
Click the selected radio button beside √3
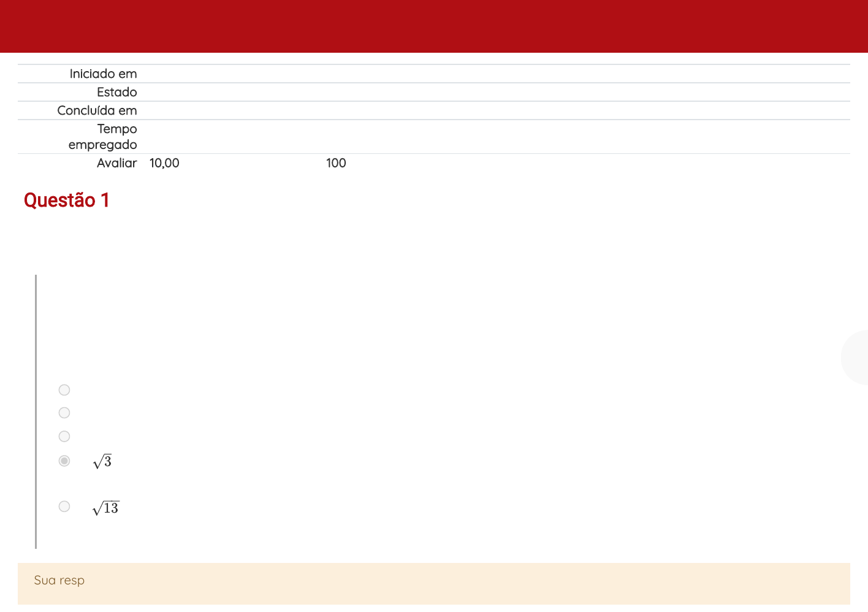pos(64,461)
